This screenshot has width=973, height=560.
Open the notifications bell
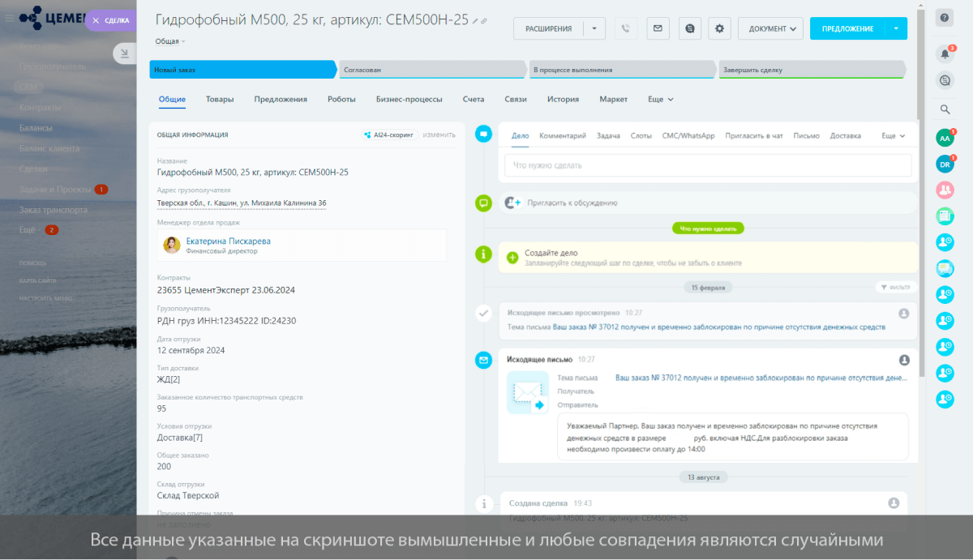945,54
